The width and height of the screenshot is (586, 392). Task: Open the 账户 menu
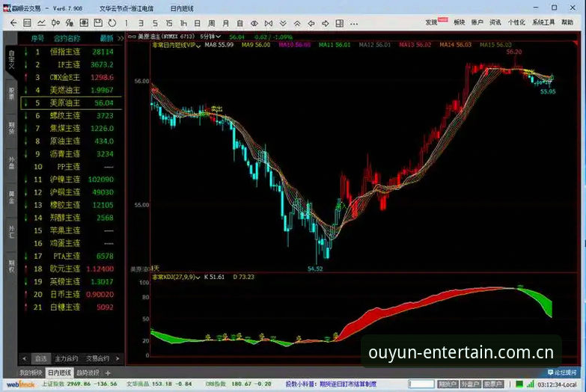(x=477, y=22)
